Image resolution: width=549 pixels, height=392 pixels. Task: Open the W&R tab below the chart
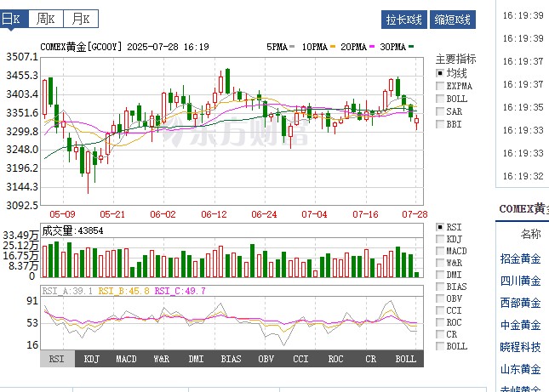(x=161, y=360)
